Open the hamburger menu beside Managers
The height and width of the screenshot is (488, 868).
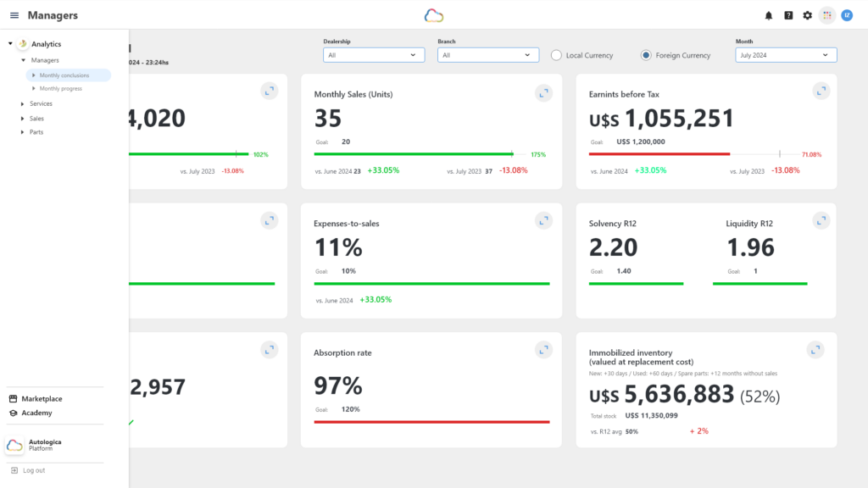tap(14, 15)
